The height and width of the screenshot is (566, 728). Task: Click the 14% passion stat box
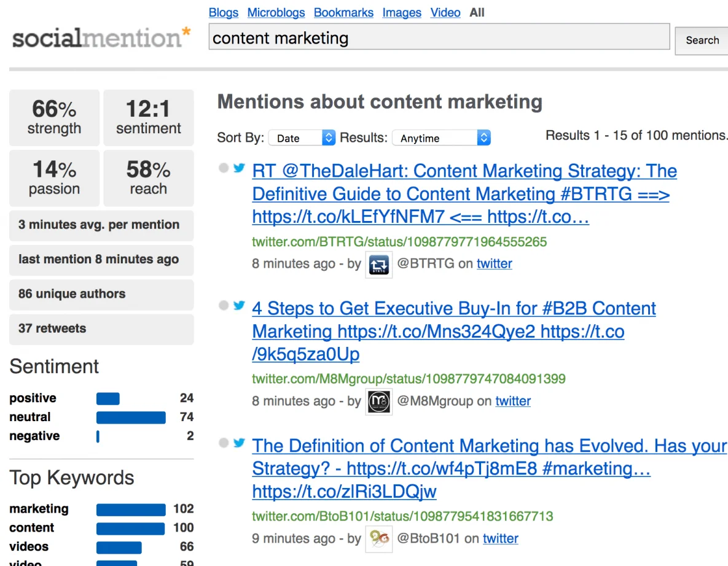[x=54, y=177]
